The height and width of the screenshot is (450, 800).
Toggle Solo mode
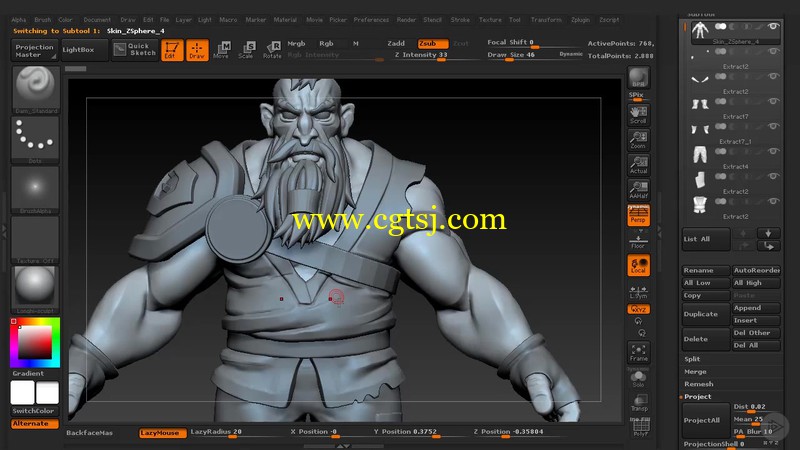(x=638, y=379)
